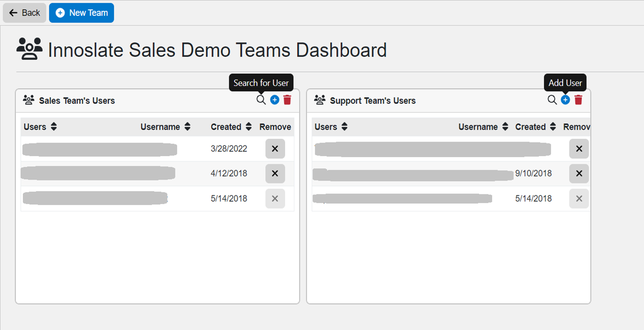Delete the Support Team with trash icon
Image resolution: width=644 pixels, height=330 pixels.
pyautogui.click(x=578, y=100)
